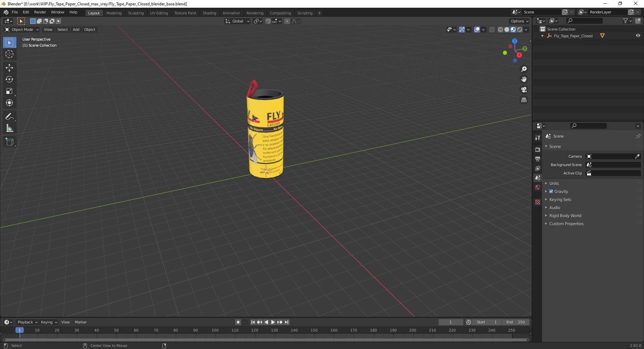Open the Object Mode dropdown
Screen dimensions: 644x349
coord(22,30)
